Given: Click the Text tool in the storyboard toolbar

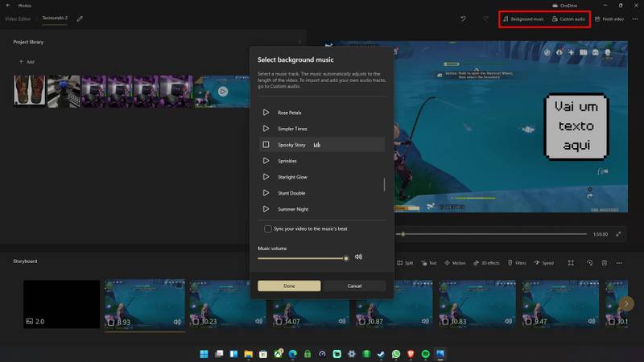Looking at the screenshot, I should [x=429, y=263].
